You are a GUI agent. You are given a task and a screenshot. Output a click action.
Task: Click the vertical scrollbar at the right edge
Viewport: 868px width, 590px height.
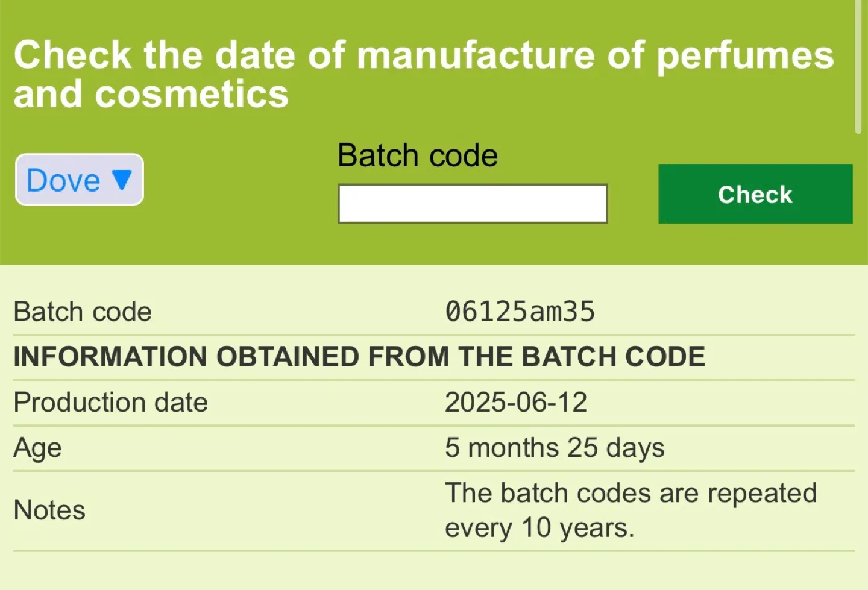click(x=858, y=66)
